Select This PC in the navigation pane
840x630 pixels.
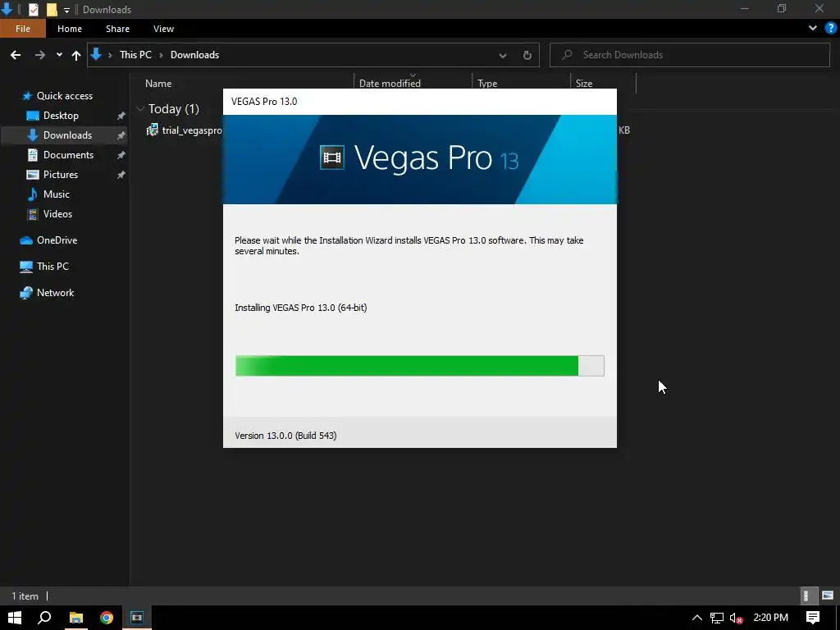coord(52,267)
